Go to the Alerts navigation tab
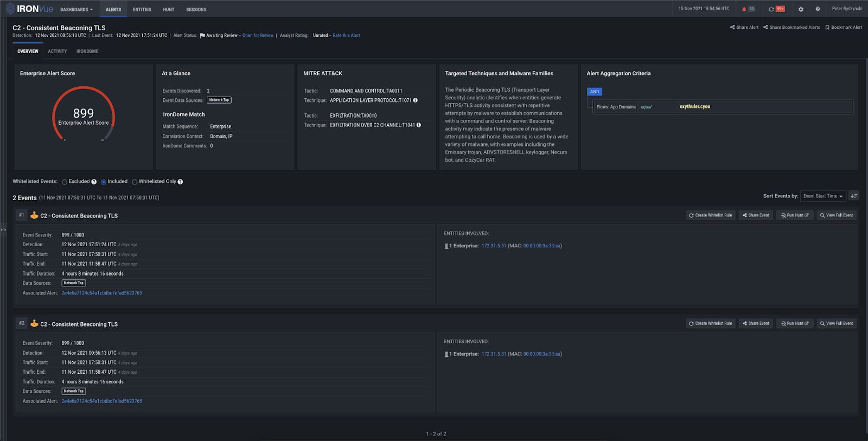 (x=113, y=10)
